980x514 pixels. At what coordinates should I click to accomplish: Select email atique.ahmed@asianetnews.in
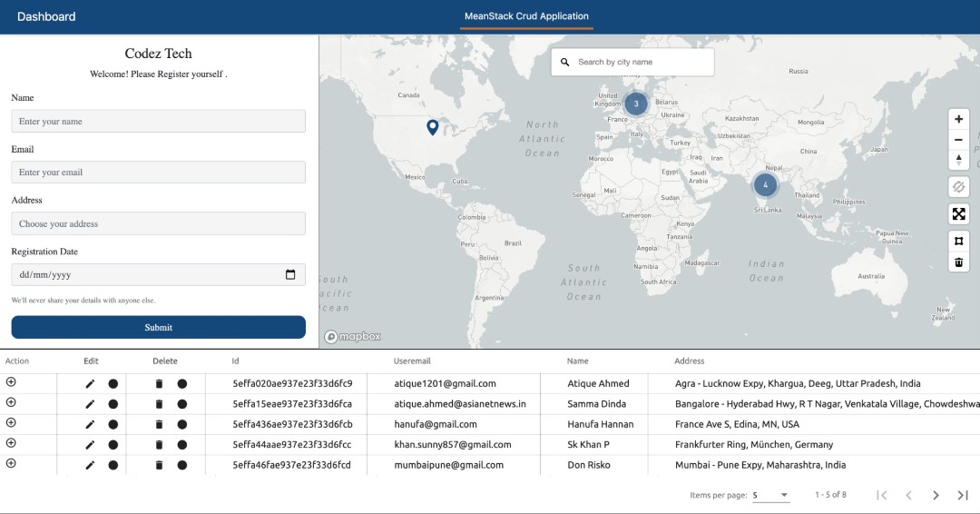(x=460, y=404)
